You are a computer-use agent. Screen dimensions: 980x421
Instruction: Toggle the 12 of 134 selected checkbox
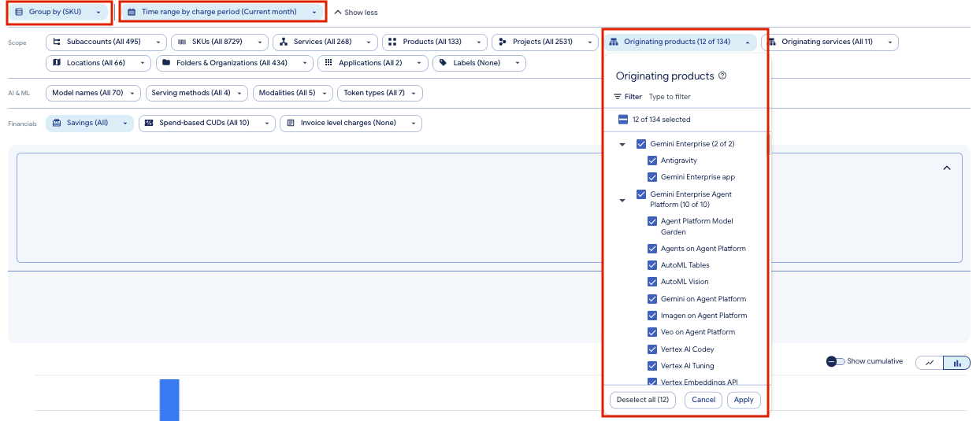click(x=622, y=120)
